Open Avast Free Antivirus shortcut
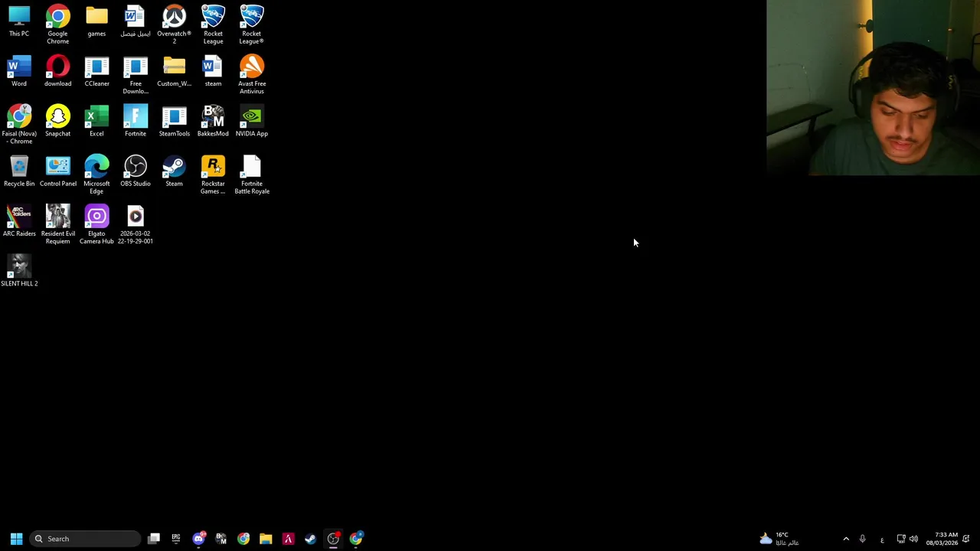Viewport: 980px width, 551px height. [251, 75]
